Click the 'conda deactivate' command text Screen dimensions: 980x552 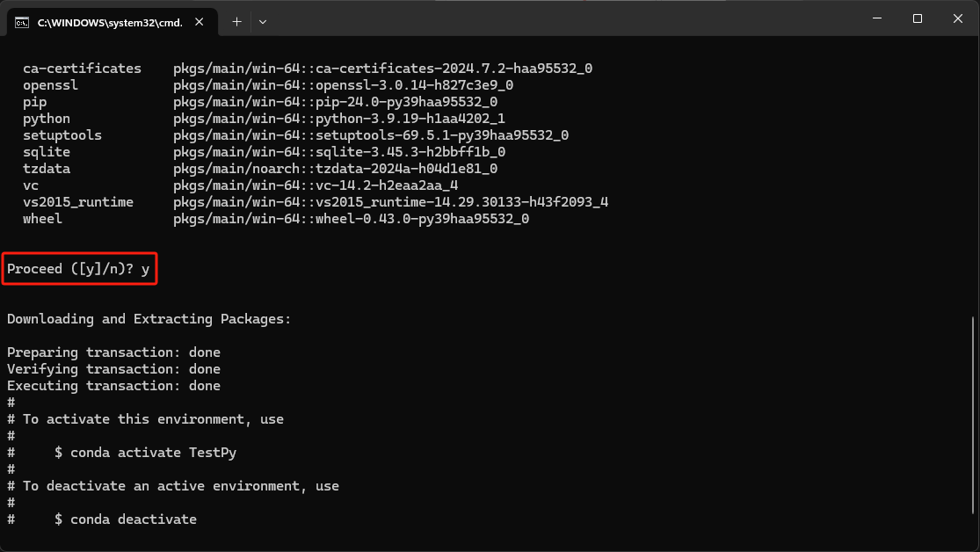pyautogui.click(x=133, y=519)
